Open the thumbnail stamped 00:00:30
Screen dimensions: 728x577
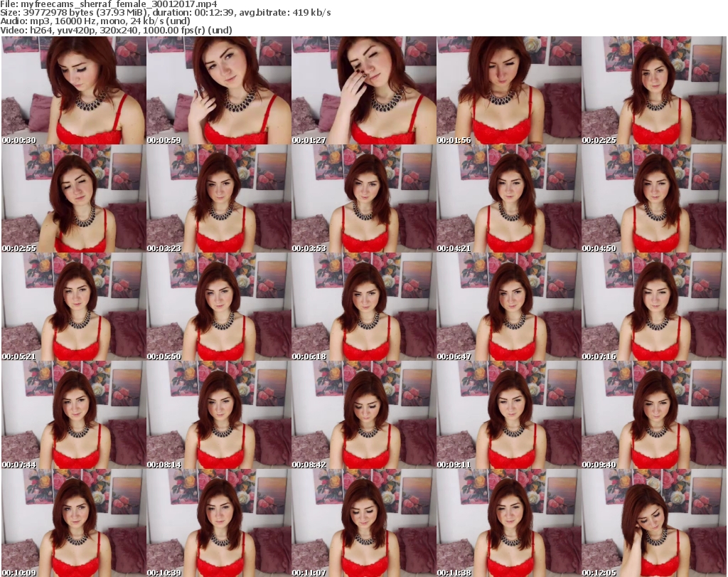(74, 90)
